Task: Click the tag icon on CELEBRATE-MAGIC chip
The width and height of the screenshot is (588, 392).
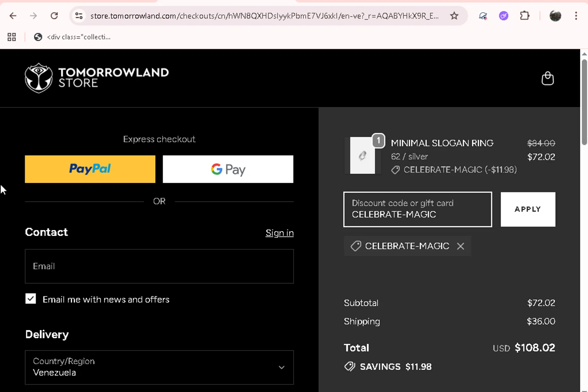Action: tap(356, 246)
